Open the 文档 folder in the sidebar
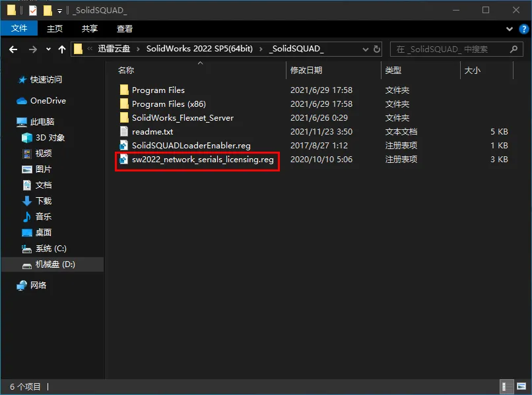The image size is (532, 395). (x=44, y=185)
